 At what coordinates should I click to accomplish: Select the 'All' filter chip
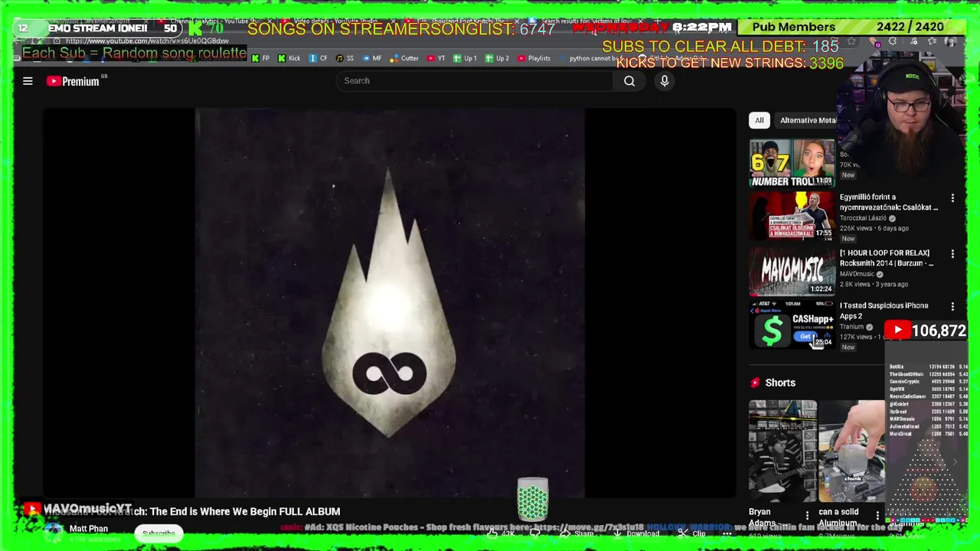tap(759, 120)
